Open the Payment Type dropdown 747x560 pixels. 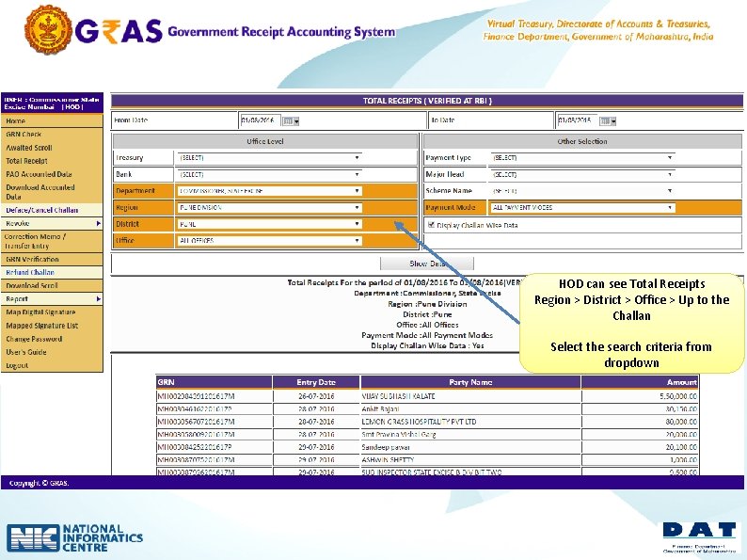click(x=582, y=158)
